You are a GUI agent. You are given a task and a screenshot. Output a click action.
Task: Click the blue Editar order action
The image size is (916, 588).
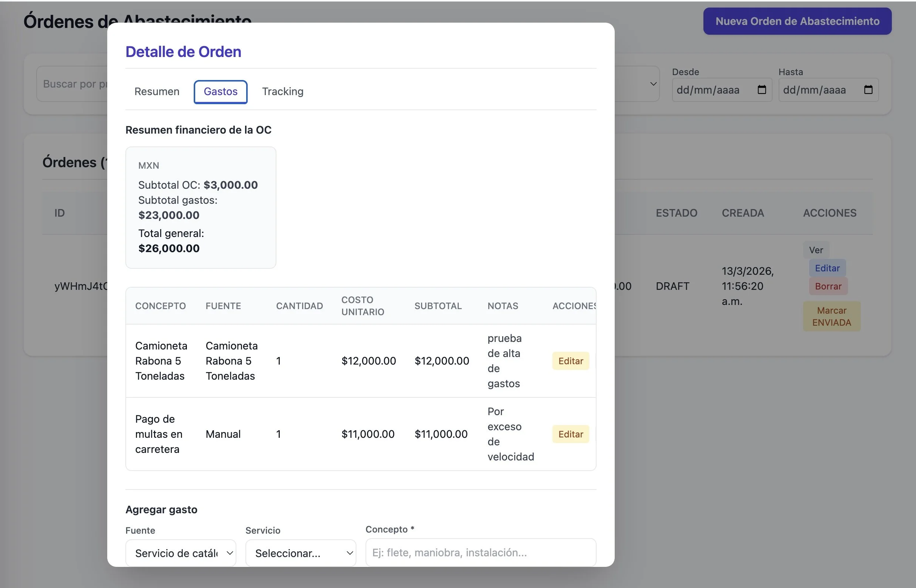(827, 268)
